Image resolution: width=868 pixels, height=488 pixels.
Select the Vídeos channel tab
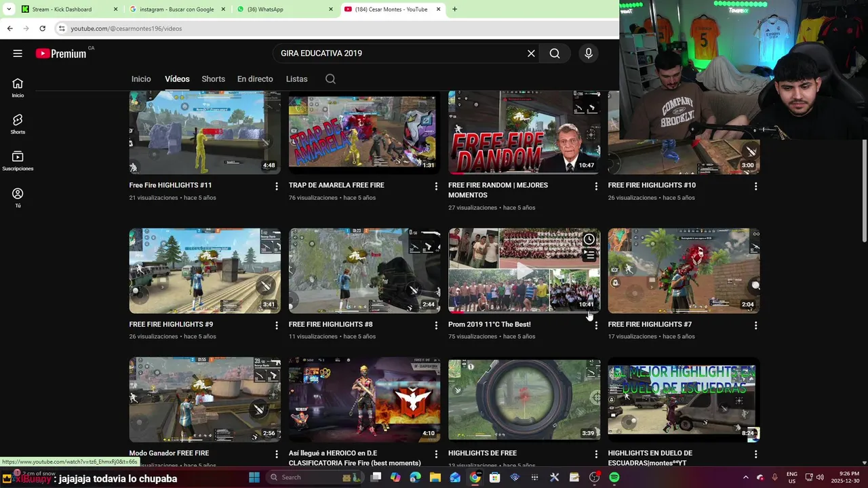(177, 79)
